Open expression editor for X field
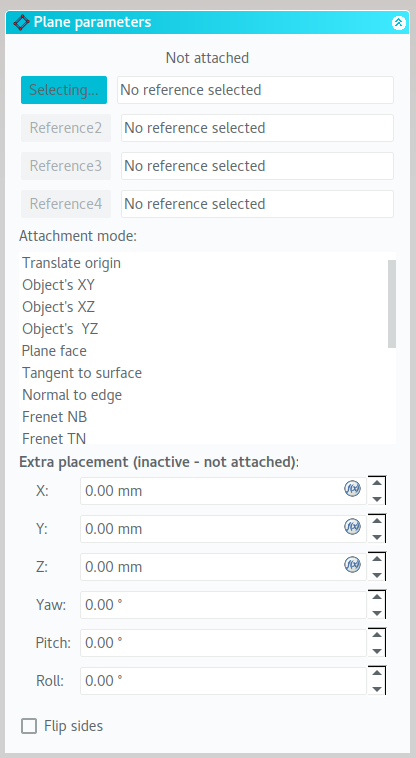 (x=352, y=489)
